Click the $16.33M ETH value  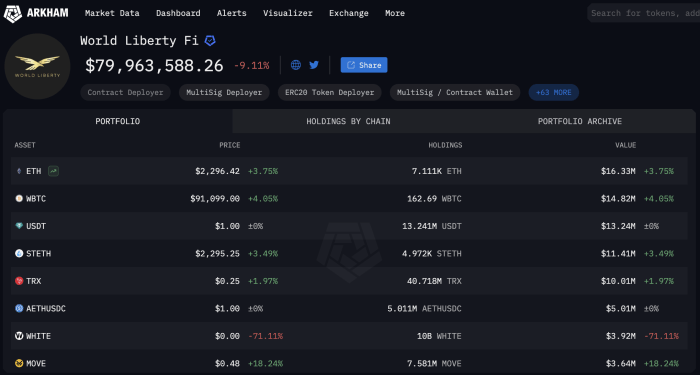point(618,171)
